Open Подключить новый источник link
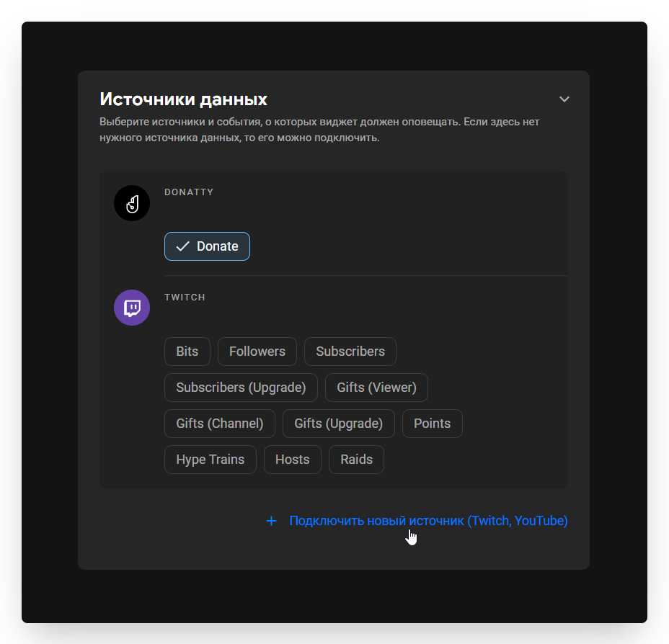669x644 pixels. click(428, 521)
